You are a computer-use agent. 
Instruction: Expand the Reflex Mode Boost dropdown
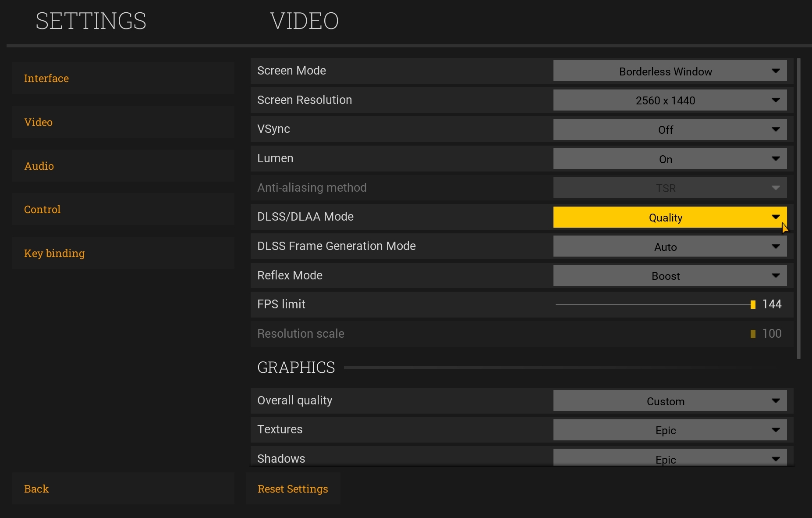tap(670, 276)
